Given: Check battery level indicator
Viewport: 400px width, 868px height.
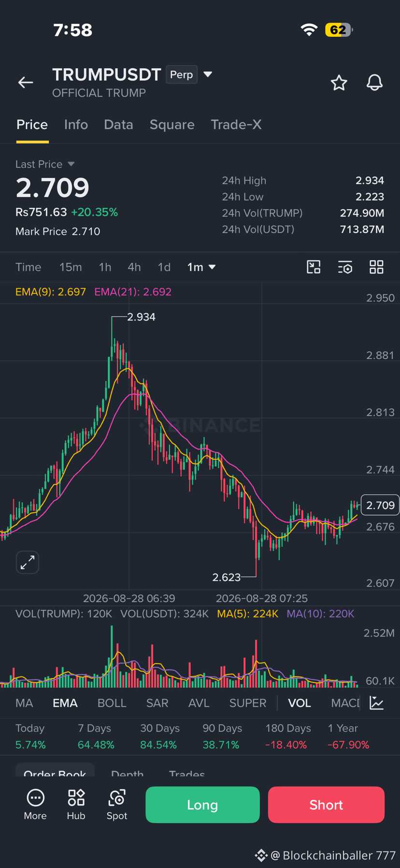Looking at the screenshot, I should [339, 30].
